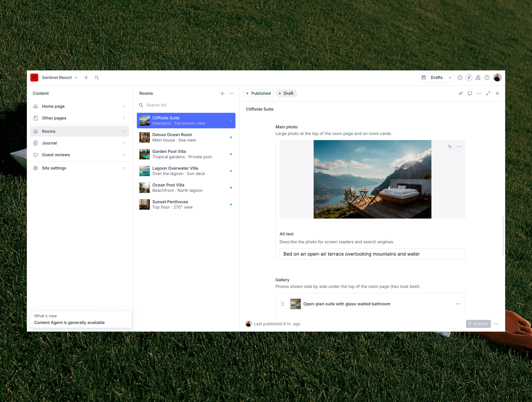The height and width of the screenshot is (402, 532).
Task: Open the help question mark icon
Action: click(487, 77)
